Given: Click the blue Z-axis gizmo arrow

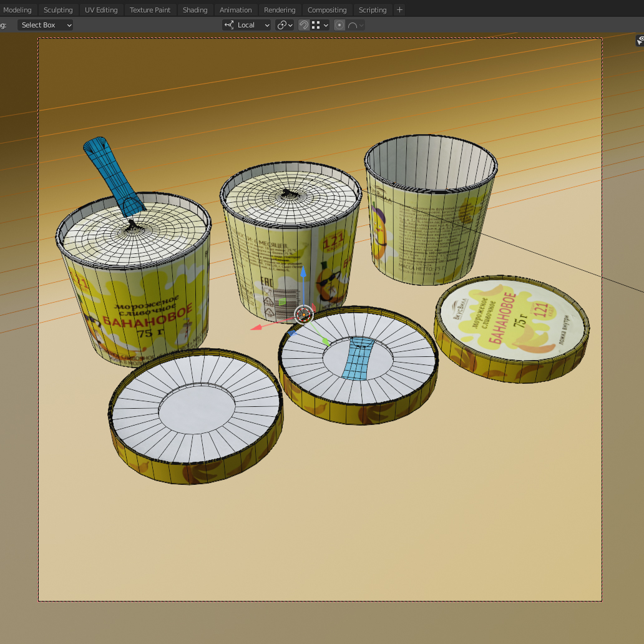Looking at the screenshot, I should pos(303,273).
